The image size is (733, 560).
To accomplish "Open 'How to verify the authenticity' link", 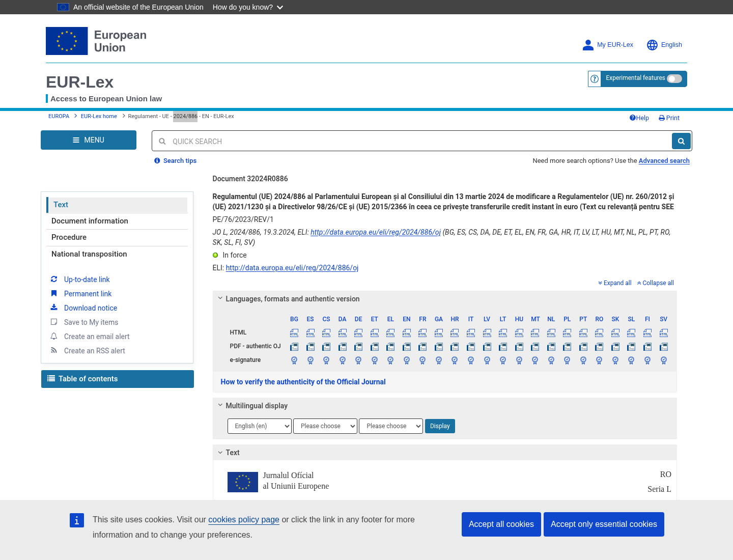I will (x=303, y=382).
